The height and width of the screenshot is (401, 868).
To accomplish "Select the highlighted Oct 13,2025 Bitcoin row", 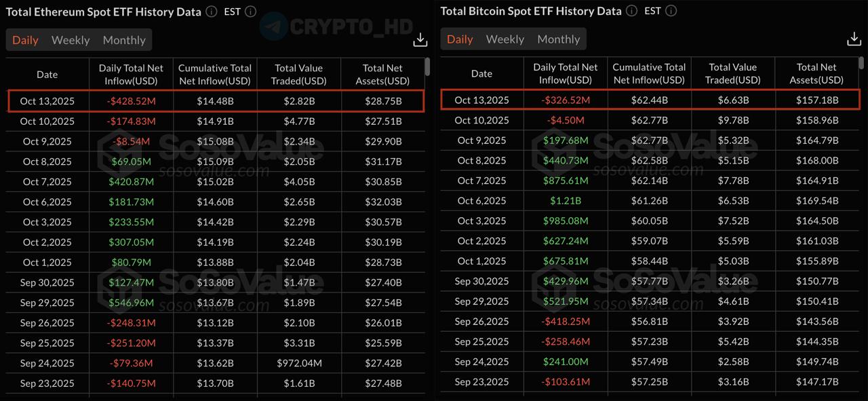I will tap(650, 100).
